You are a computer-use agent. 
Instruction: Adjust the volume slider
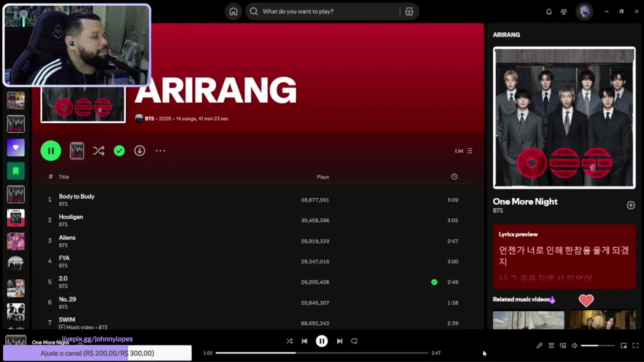tap(598, 345)
